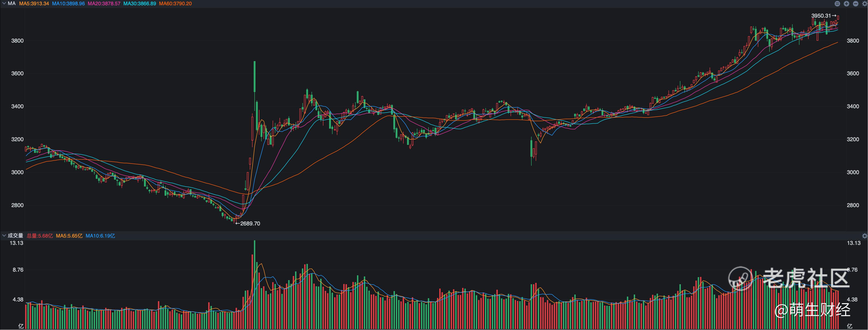
Task: Click the 总量:5.68亿 volume label
Action: tap(40, 236)
